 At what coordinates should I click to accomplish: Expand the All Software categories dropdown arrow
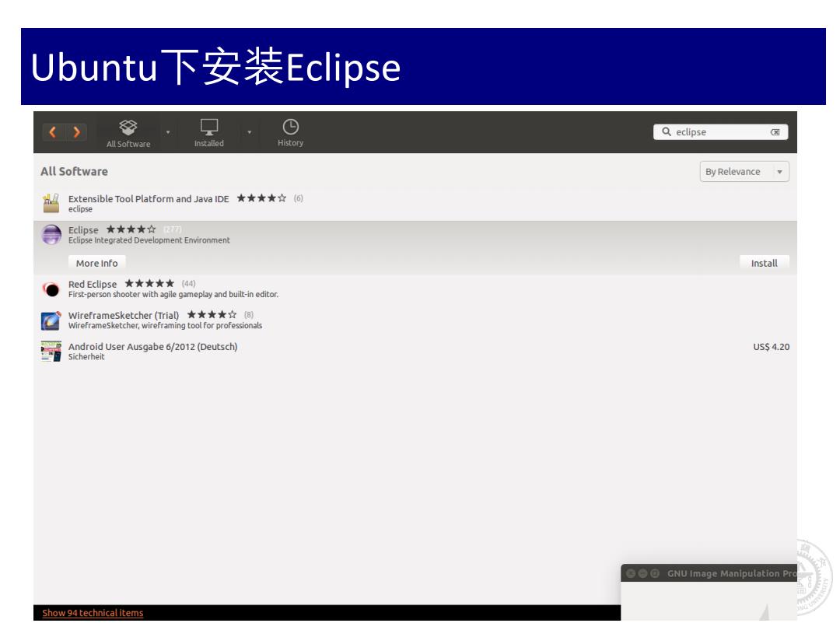pos(168,132)
